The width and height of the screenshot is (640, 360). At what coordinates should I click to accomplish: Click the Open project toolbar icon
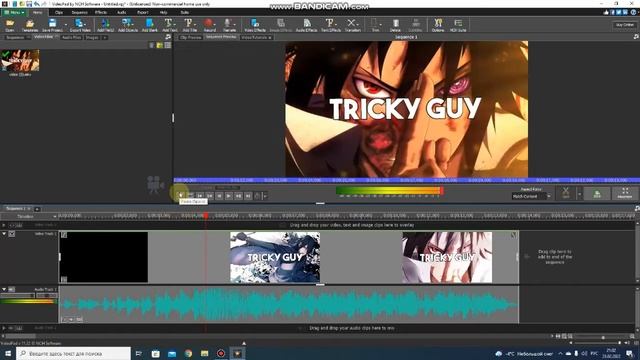coord(9,25)
